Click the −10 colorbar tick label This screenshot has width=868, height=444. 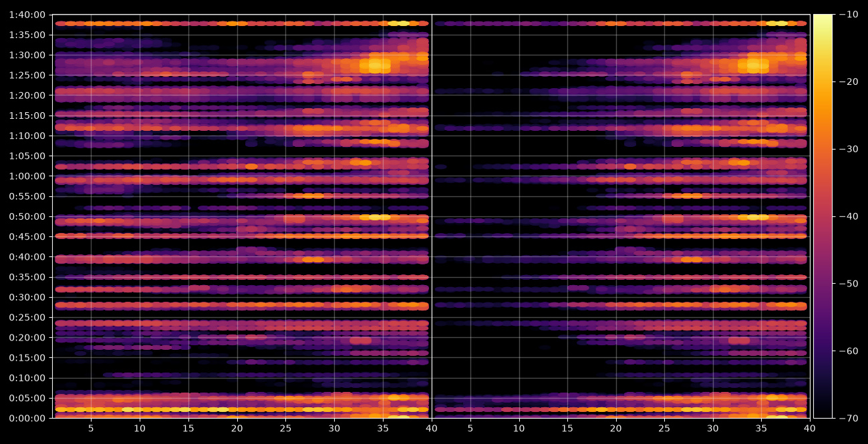[x=849, y=14]
